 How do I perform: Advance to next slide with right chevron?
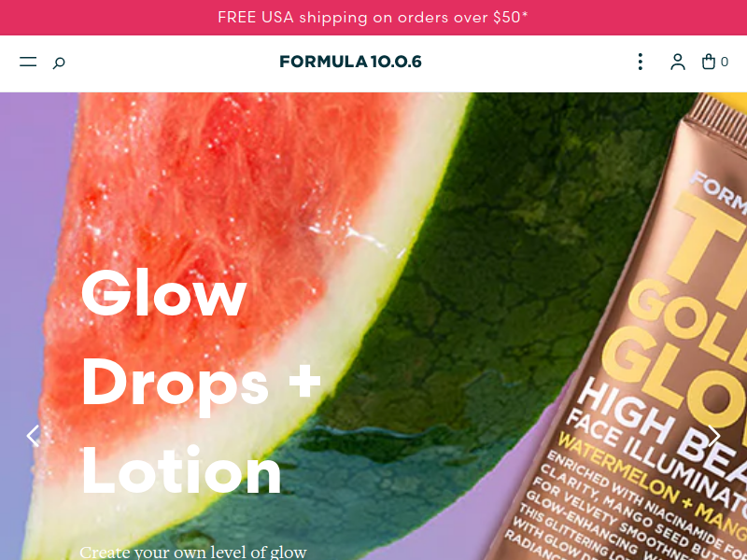click(x=713, y=436)
